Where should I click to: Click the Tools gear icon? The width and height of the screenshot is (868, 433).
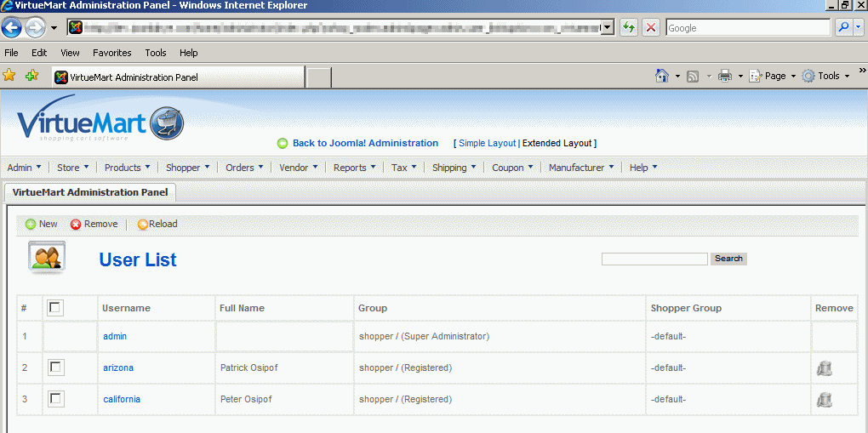808,76
